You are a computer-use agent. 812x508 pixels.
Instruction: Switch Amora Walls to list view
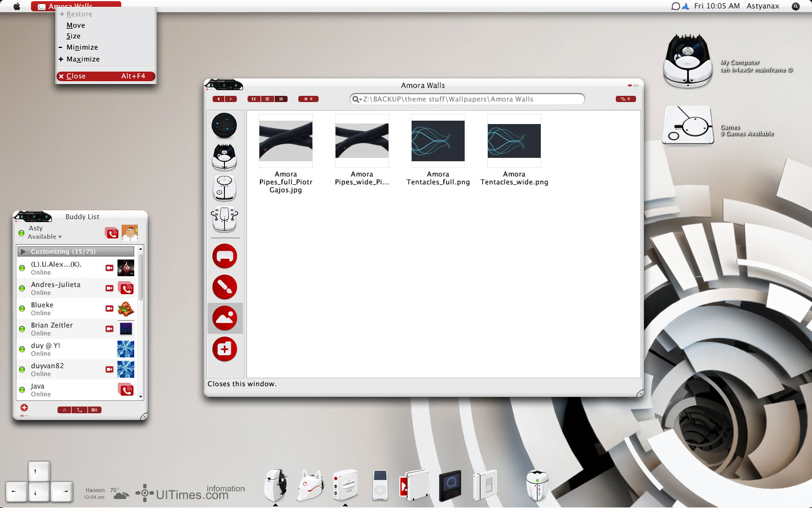click(x=267, y=99)
